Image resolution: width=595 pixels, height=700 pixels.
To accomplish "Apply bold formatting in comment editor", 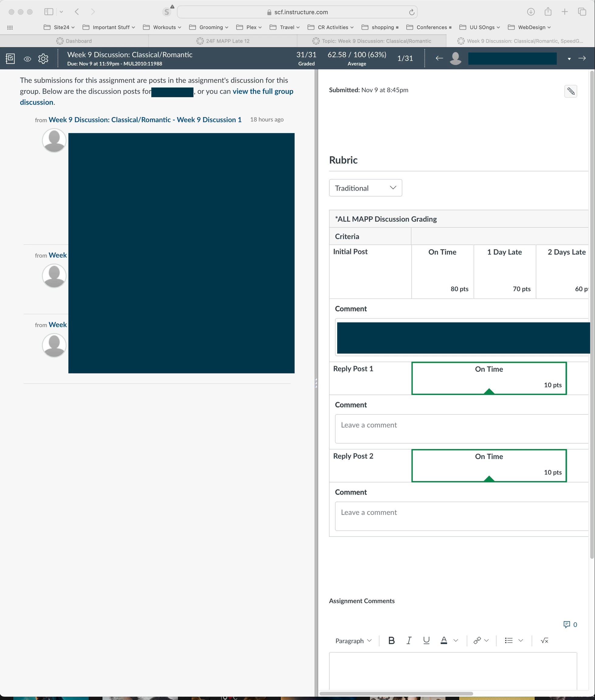I will (391, 640).
